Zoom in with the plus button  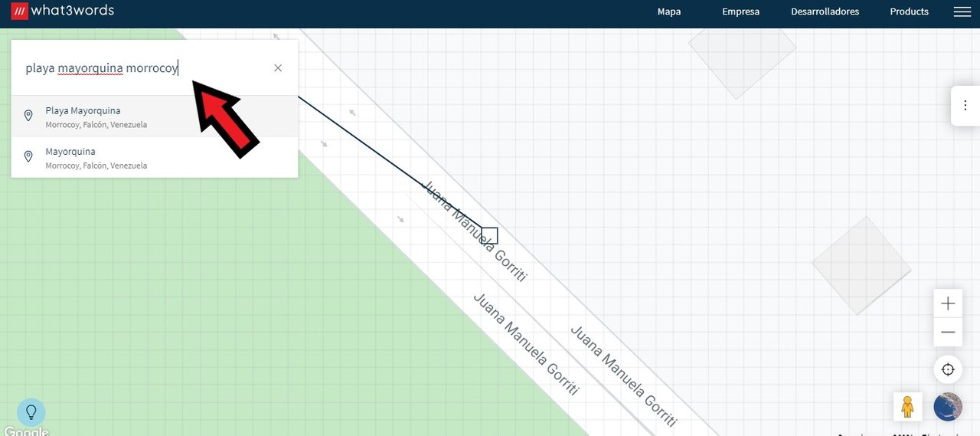948,303
